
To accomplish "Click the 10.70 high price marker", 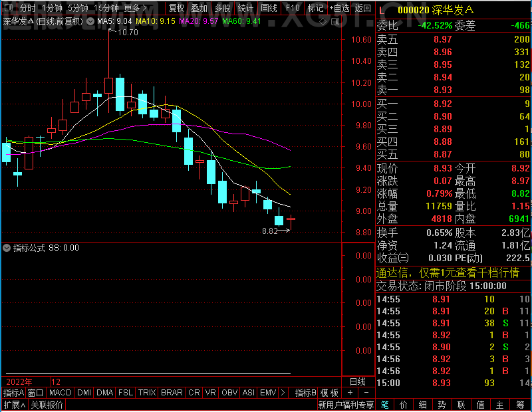I will 128,33.
